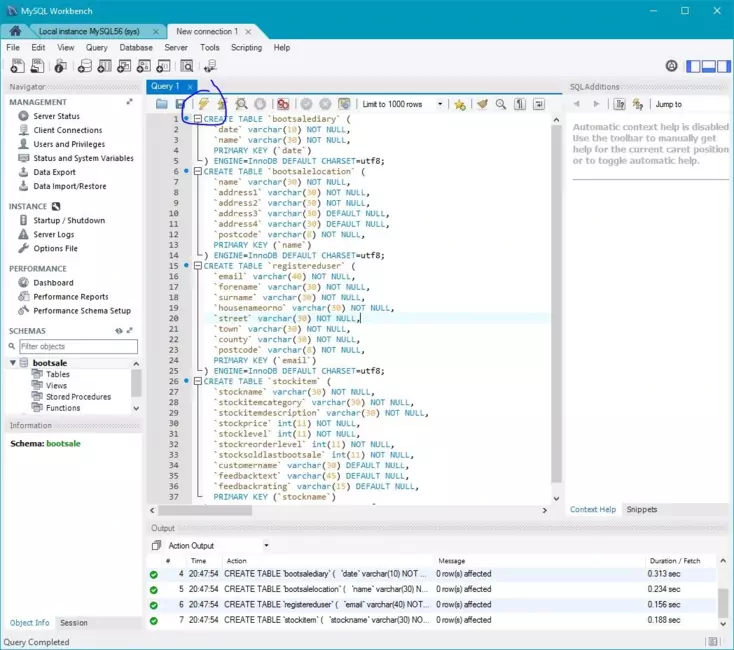Show the find panel magnifier
Viewport: 734px width, 650px height.
(501, 104)
